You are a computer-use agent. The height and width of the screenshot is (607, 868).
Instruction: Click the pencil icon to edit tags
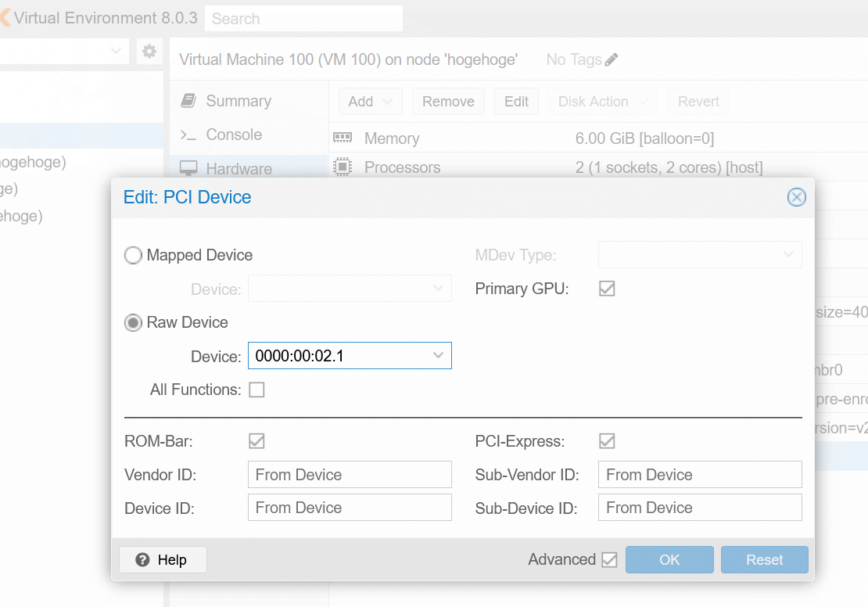(612, 59)
